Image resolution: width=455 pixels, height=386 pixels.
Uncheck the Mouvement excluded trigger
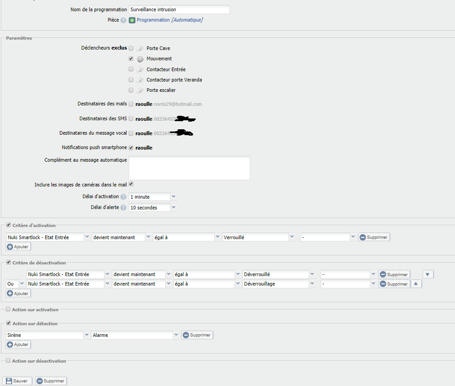(x=131, y=58)
